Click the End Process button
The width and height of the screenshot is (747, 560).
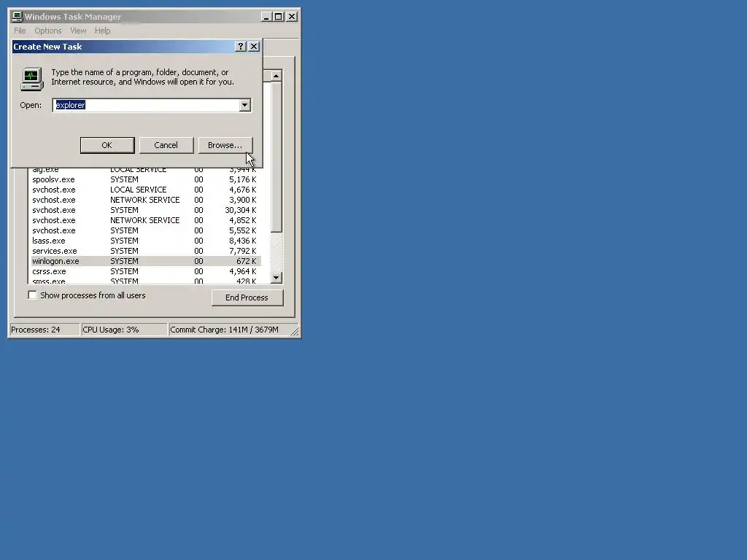(247, 297)
